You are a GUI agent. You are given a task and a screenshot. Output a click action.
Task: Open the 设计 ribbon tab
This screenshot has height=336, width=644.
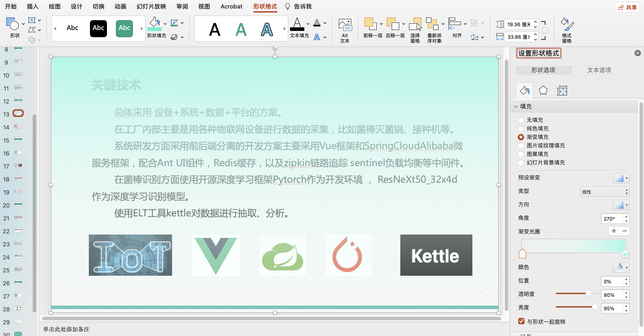[77, 6]
